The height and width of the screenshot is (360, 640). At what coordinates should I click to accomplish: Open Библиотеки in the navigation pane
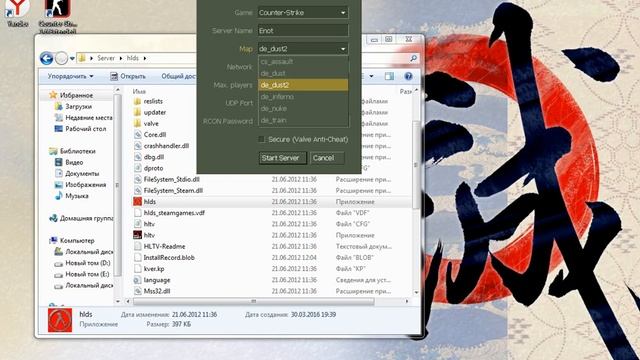(x=77, y=151)
